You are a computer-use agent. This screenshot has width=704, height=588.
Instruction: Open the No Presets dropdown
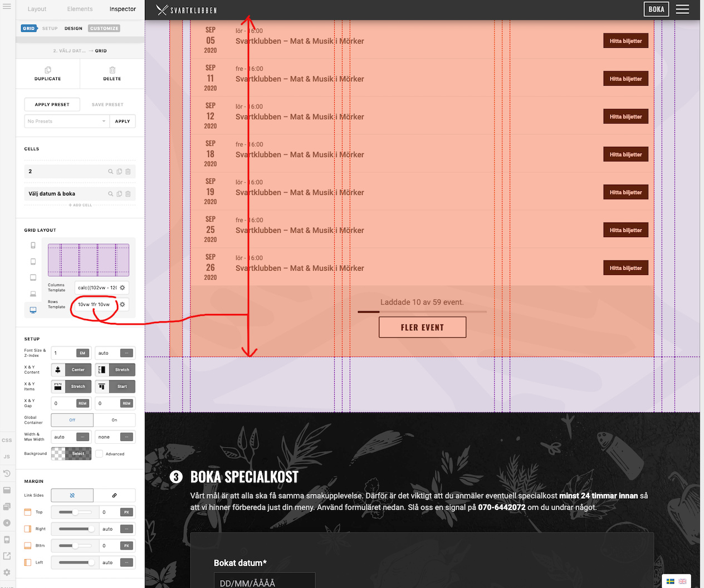[x=66, y=121]
